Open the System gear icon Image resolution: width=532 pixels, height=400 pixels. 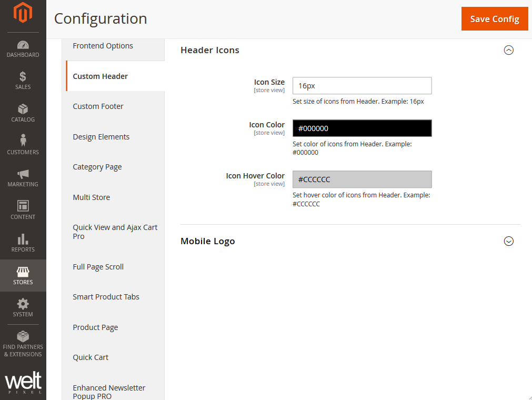click(23, 304)
